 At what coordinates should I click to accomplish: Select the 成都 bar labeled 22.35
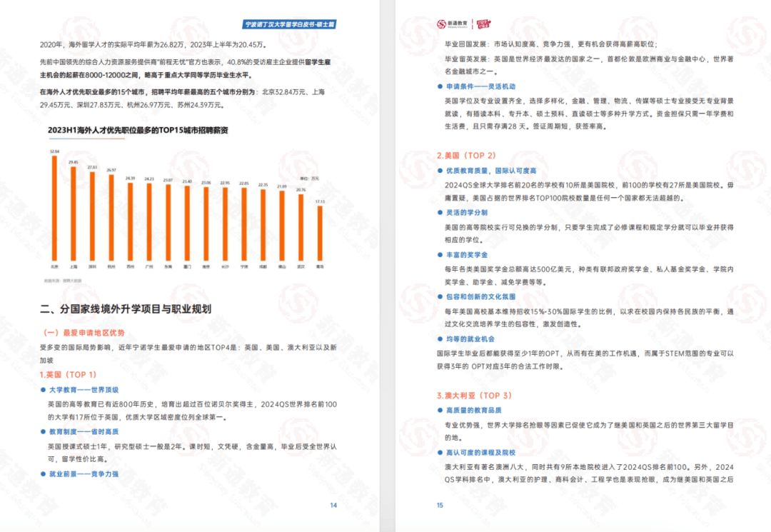(x=263, y=225)
